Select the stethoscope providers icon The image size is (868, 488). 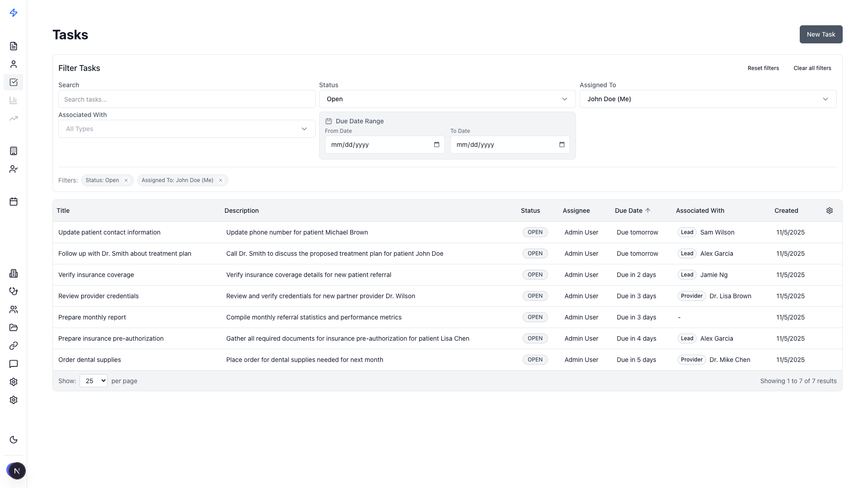13,291
